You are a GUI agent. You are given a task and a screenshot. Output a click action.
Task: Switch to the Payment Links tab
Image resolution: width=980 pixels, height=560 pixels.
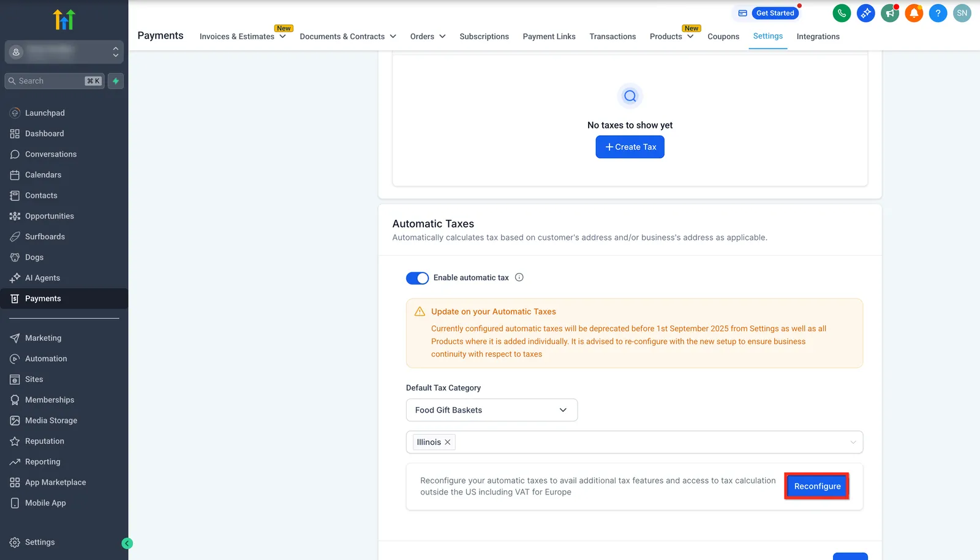(549, 37)
